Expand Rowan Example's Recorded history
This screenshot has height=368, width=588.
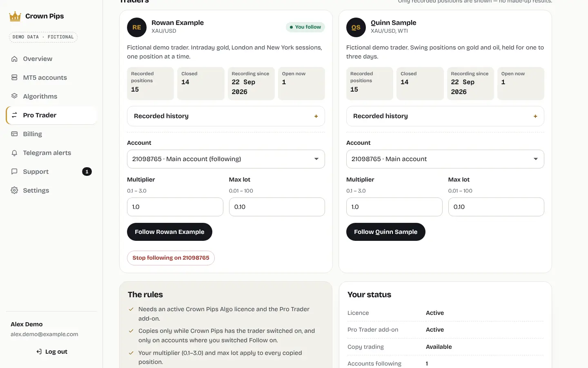226,116
